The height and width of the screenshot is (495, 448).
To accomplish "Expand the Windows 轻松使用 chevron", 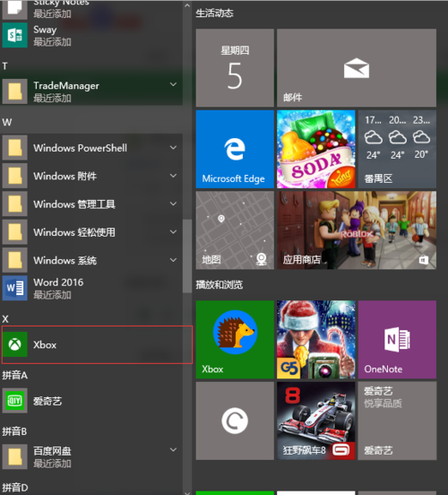I will point(173,231).
